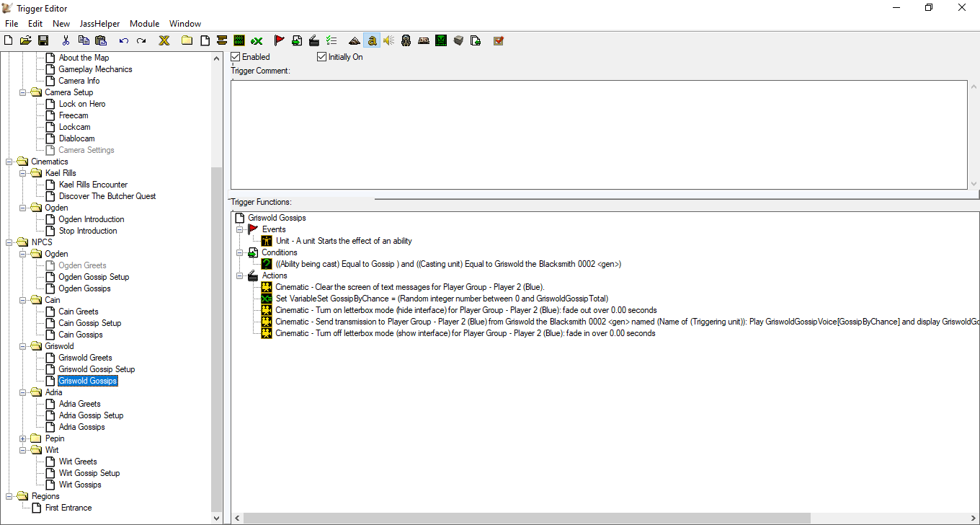
Task: Open the Edit menu
Action: (35, 24)
